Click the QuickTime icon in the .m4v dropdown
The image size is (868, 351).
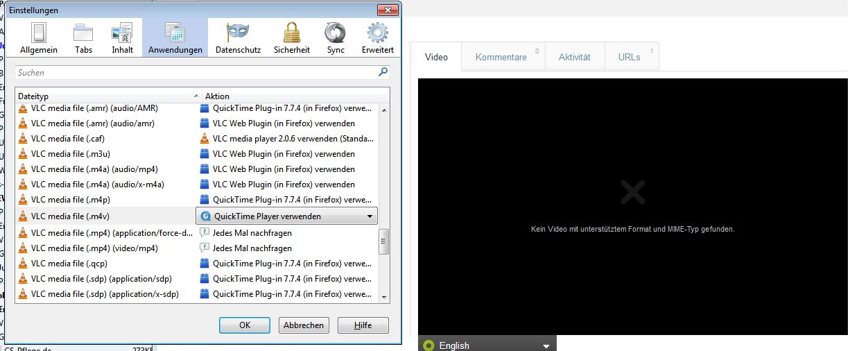pyautogui.click(x=205, y=216)
